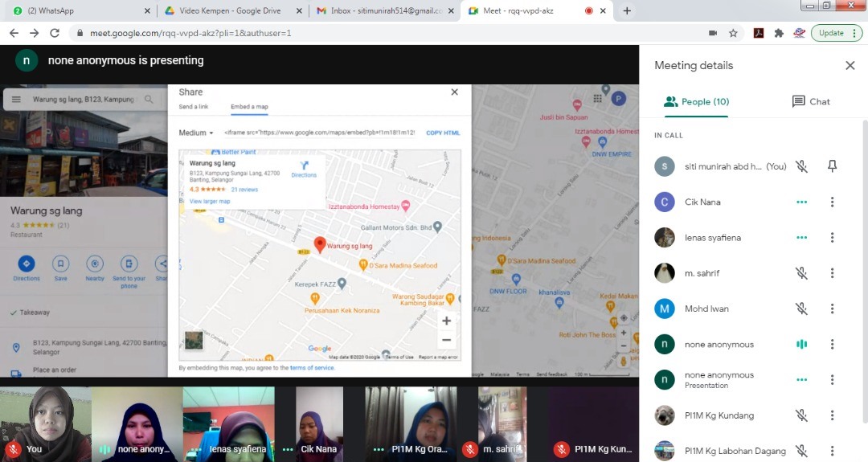
Task: Click the Chrome Update button
Action: tap(836, 33)
